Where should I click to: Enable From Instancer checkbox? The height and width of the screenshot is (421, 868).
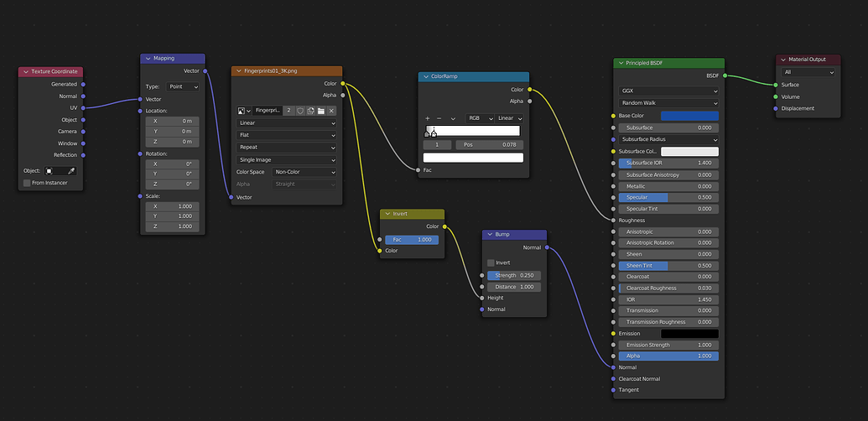[27, 183]
